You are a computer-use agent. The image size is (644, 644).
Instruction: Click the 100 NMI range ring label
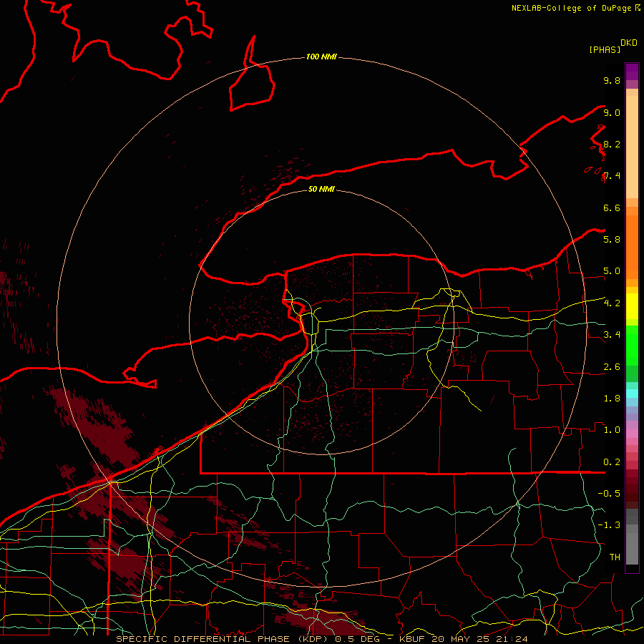point(321,57)
